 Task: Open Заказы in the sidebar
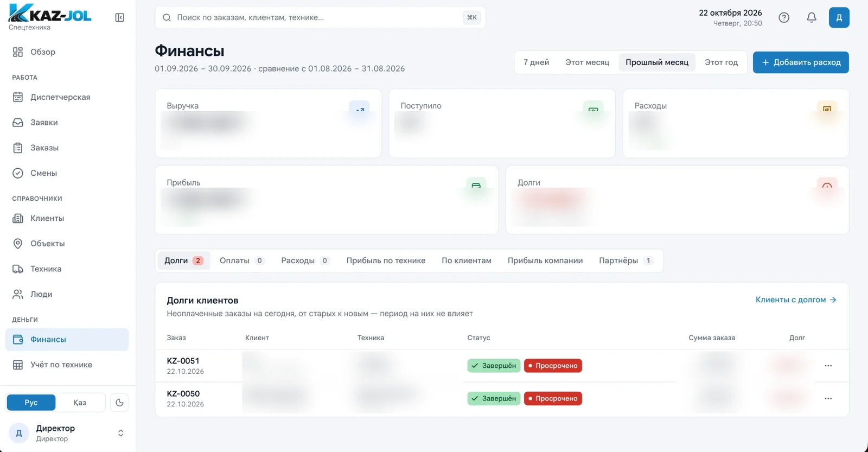pyautogui.click(x=67, y=148)
